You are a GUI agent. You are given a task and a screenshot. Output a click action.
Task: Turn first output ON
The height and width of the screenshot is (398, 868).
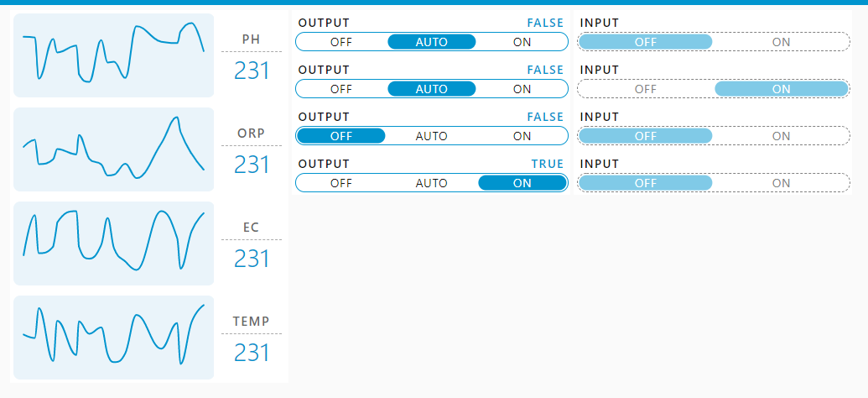tap(522, 42)
